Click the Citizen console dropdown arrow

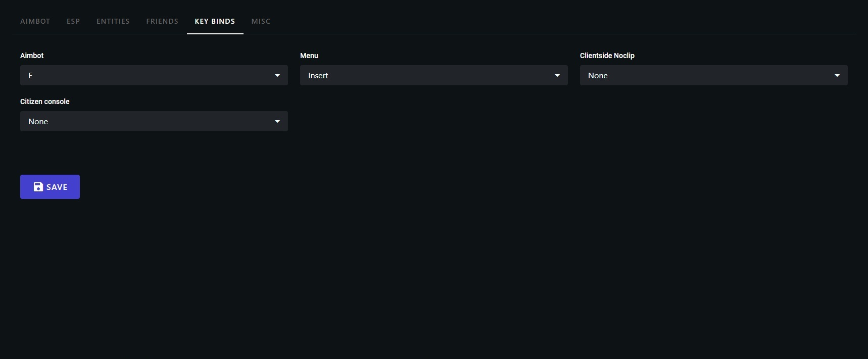[277, 121]
